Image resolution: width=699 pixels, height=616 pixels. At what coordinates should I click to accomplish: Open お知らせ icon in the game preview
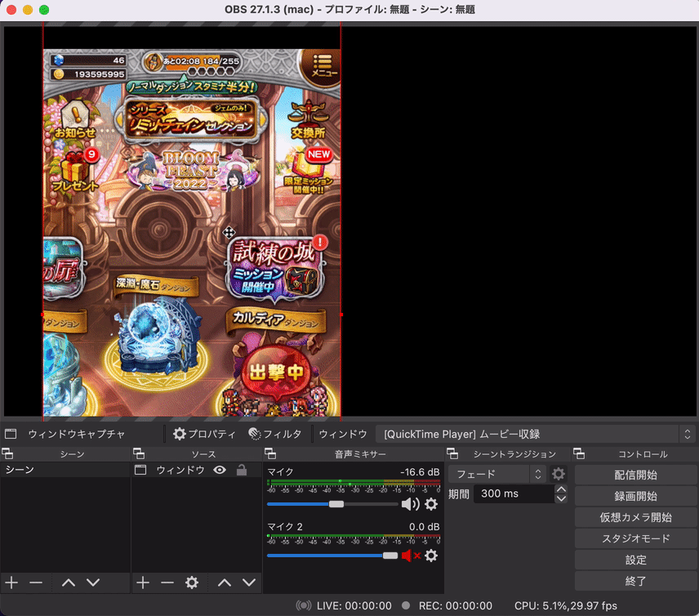(x=75, y=118)
